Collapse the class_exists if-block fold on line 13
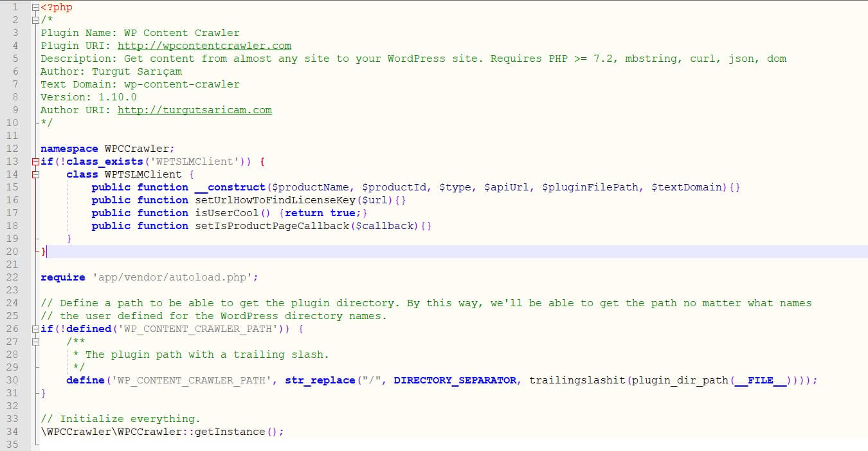 pyautogui.click(x=35, y=161)
